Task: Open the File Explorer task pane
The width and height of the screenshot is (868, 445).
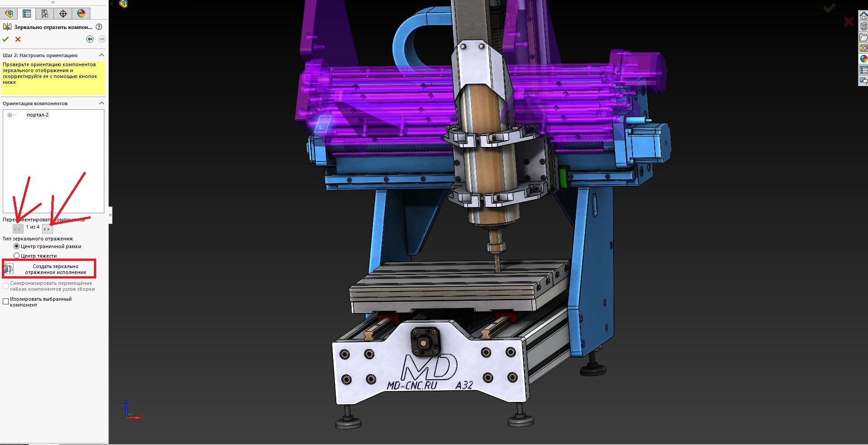Action: (863, 37)
